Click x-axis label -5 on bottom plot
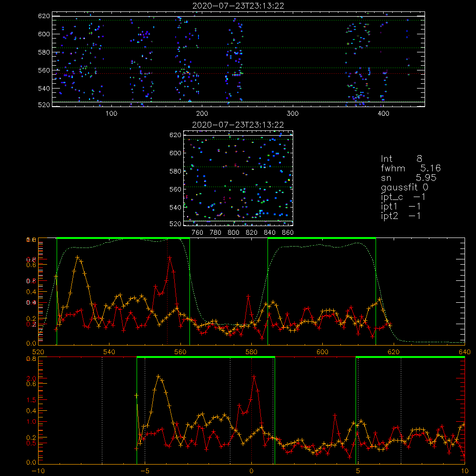476x476 pixels. (145, 471)
